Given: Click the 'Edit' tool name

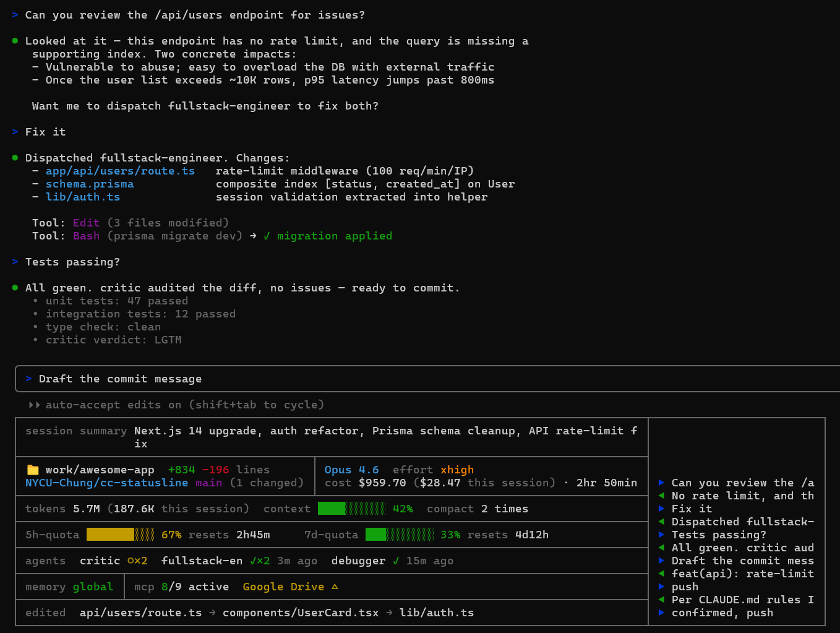Looking at the screenshot, I should coord(86,223).
